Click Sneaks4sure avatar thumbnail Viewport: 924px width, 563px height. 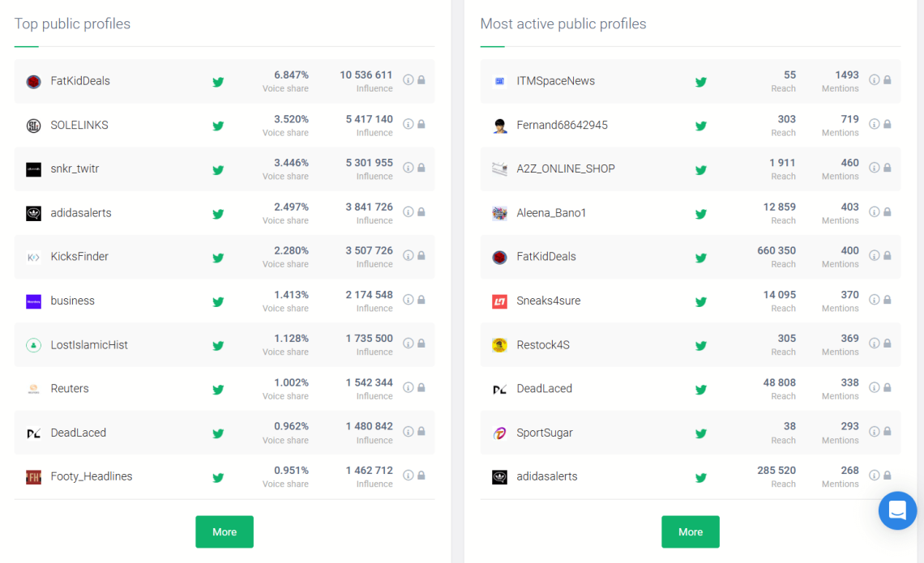pos(499,301)
